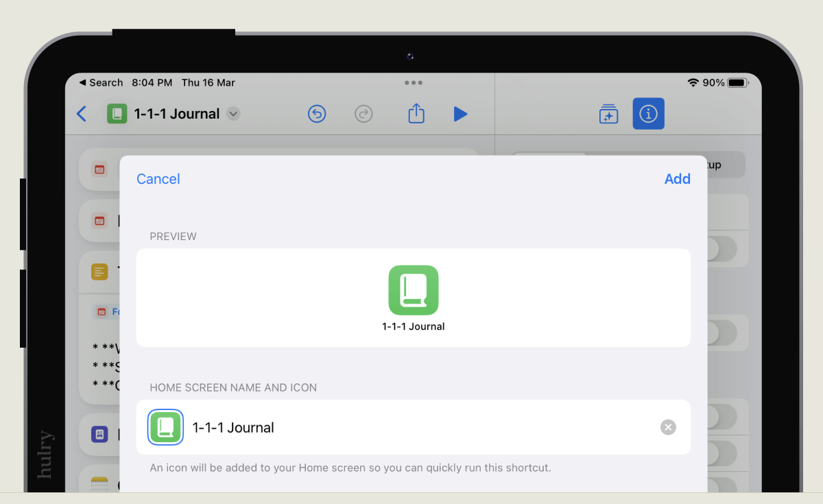Tap the 1-1-1 Journal preview icon
The image size is (823, 504).
[414, 290]
